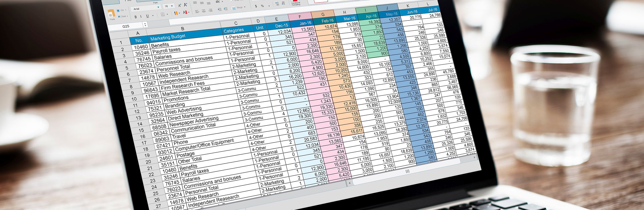
Task: Click the decrease decimal places icon
Action: pos(283,3)
